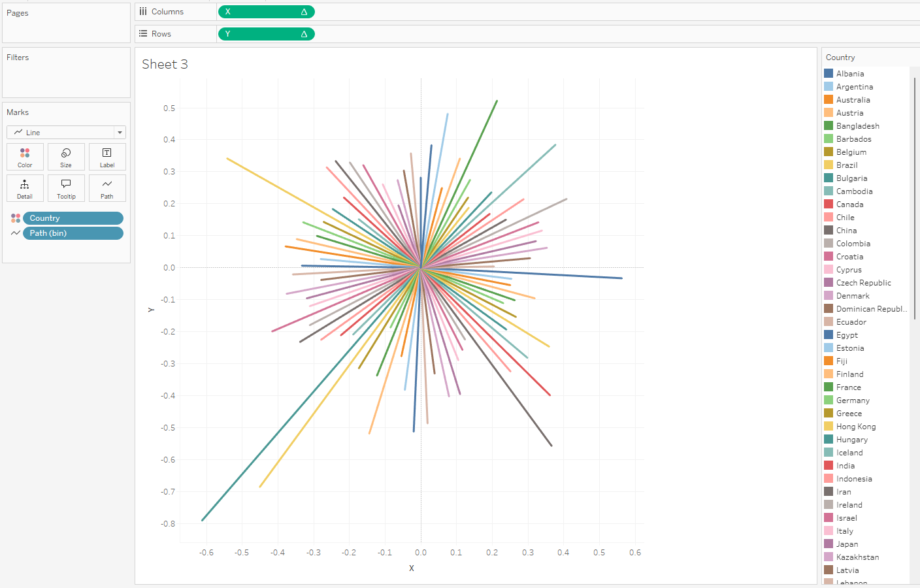Open the Path mark card

click(x=107, y=188)
